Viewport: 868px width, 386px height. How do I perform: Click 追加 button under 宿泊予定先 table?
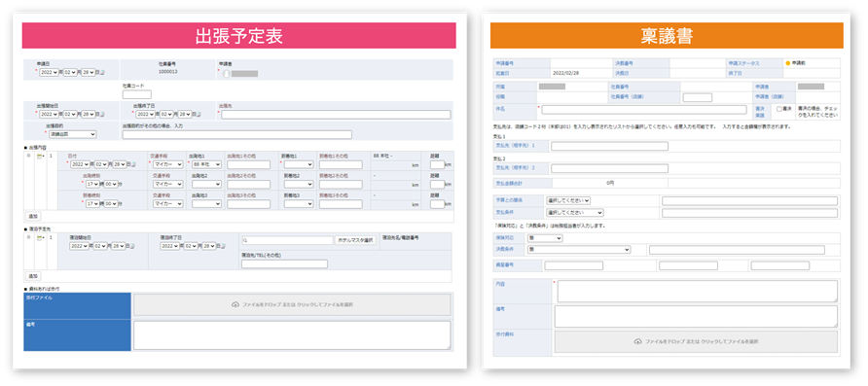point(33,276)
